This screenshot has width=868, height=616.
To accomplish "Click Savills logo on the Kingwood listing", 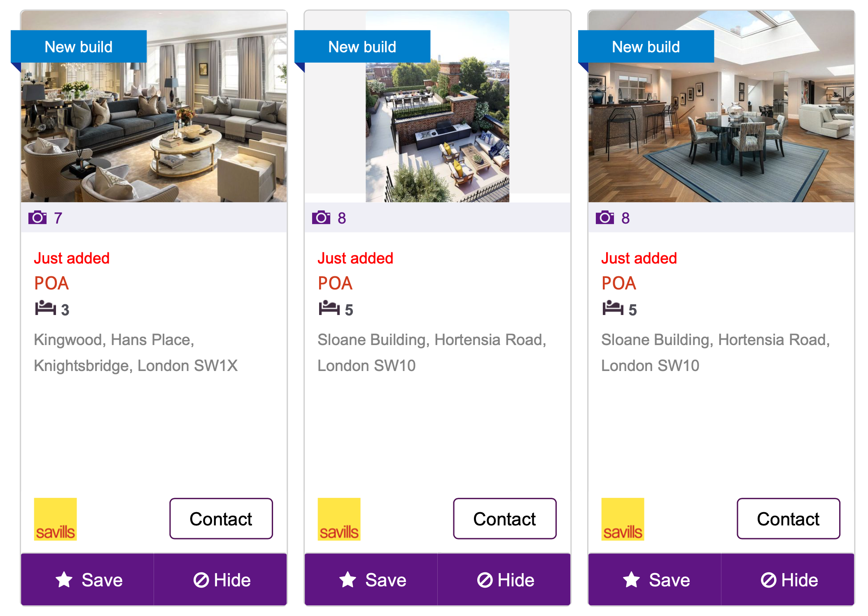I will (55, 519).
